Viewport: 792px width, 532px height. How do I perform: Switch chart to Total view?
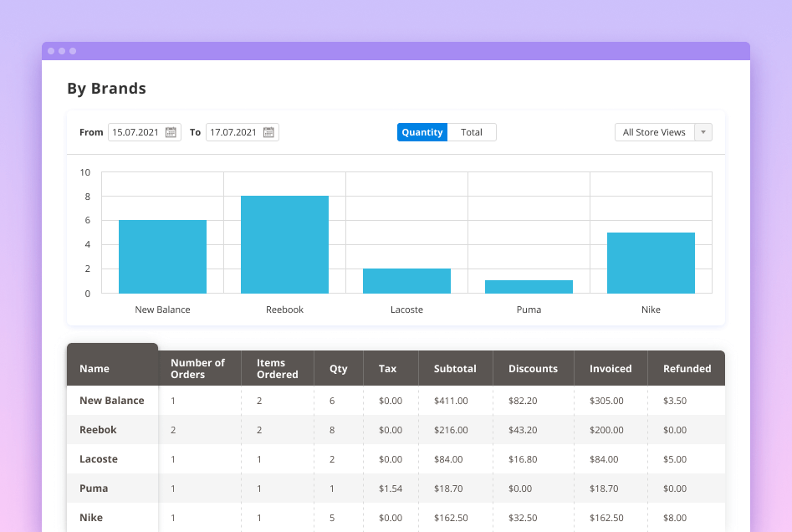472,132
